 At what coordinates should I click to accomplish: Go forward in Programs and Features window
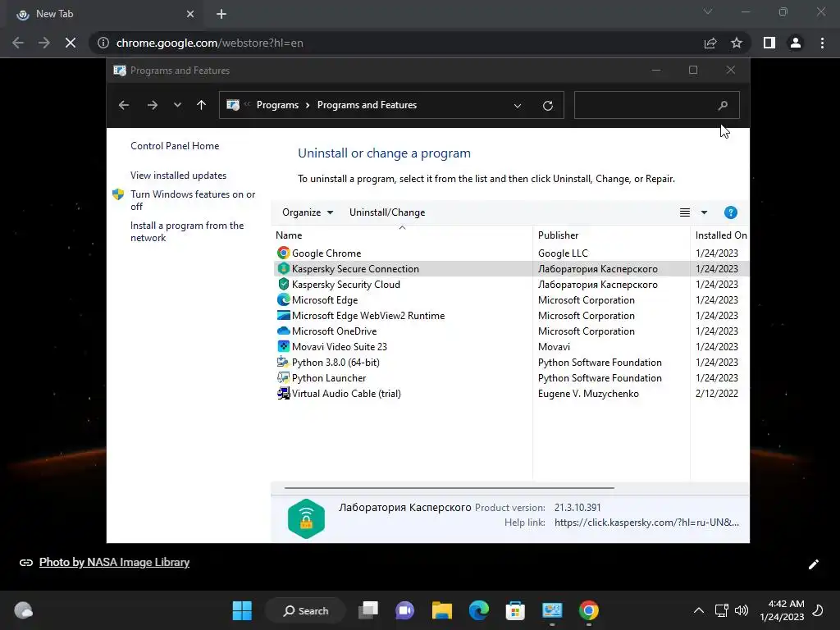152,105
